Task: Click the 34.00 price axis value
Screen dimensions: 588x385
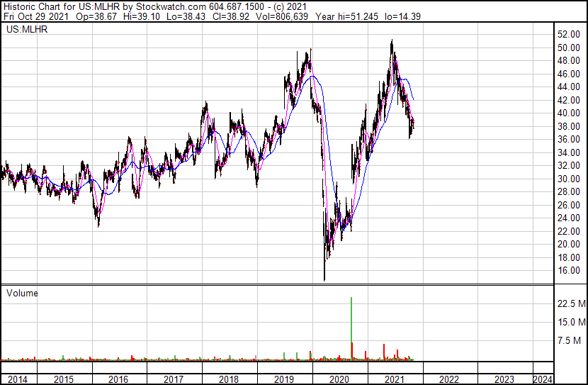Action: [x=569, y=152]
